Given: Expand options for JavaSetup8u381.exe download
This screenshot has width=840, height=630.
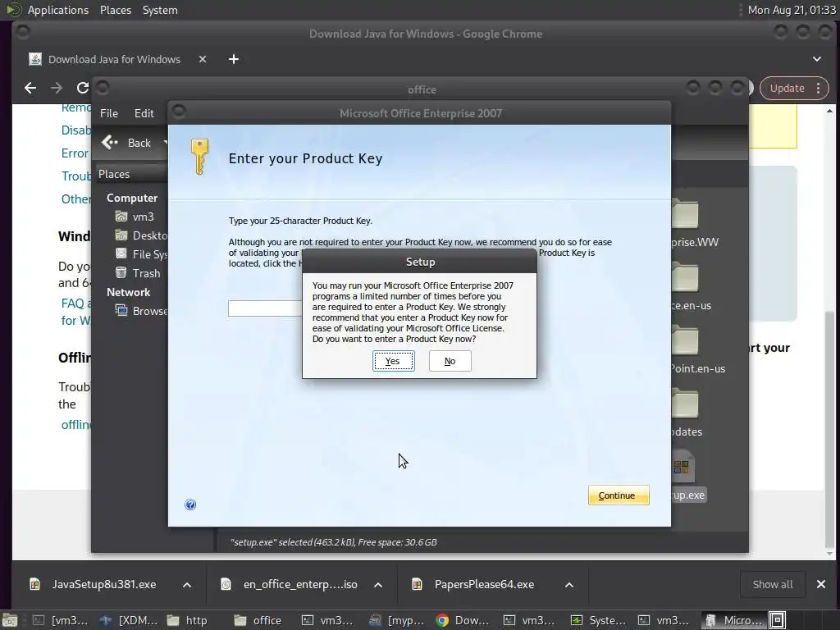Looking at the screenshot, I should coord(187,584).
